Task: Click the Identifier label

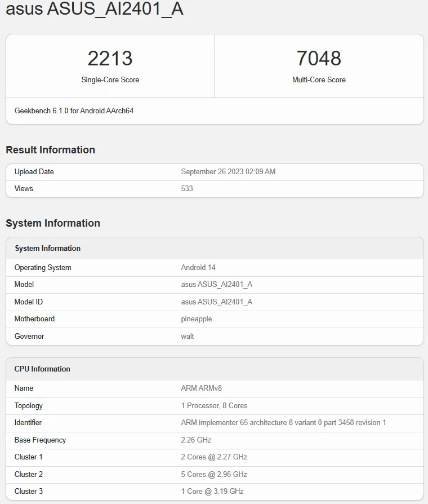Action: tap(28, 423)
